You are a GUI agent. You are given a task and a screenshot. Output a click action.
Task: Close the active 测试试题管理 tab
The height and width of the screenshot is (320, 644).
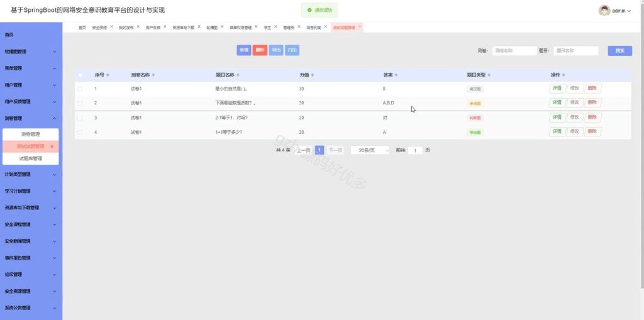360,26
